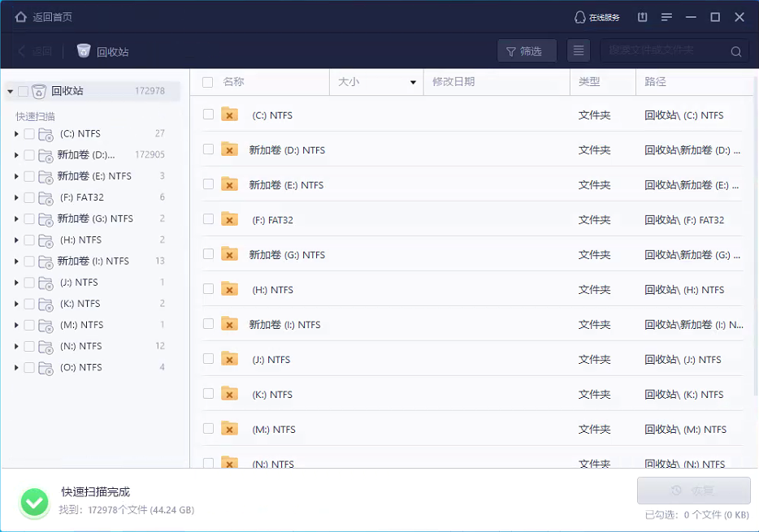Viewport: 759px width, 532px height.
Task: Click the folder icon of 新加卷 (E:) NTFS in list
Action: coord(229,184)
